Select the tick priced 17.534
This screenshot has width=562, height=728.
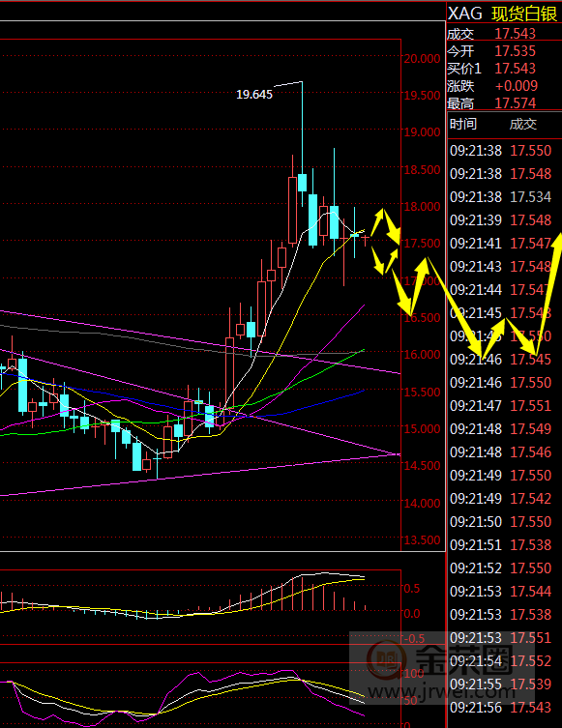[x=501, y=197]
